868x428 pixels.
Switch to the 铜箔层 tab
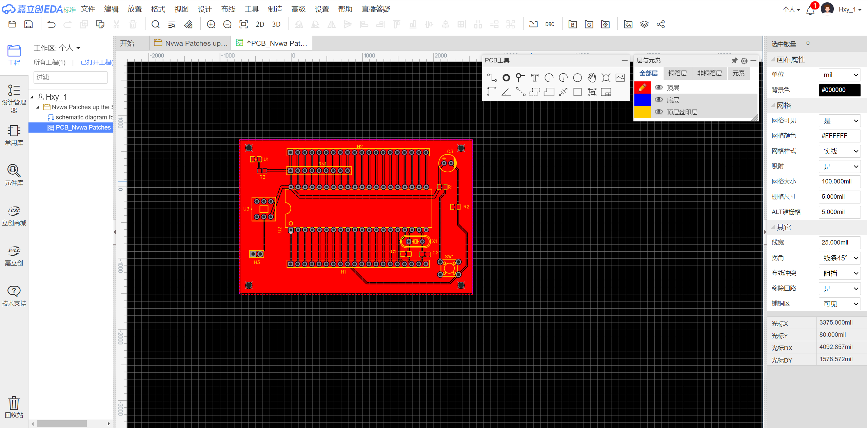(677, 73)
